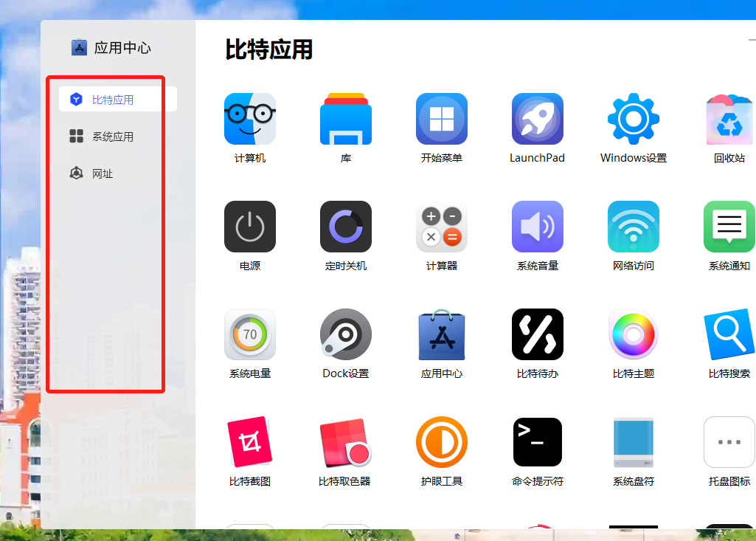Open the 比特取色器 color picker app
This screenshot has height=541, width=756.
point(346,442)
